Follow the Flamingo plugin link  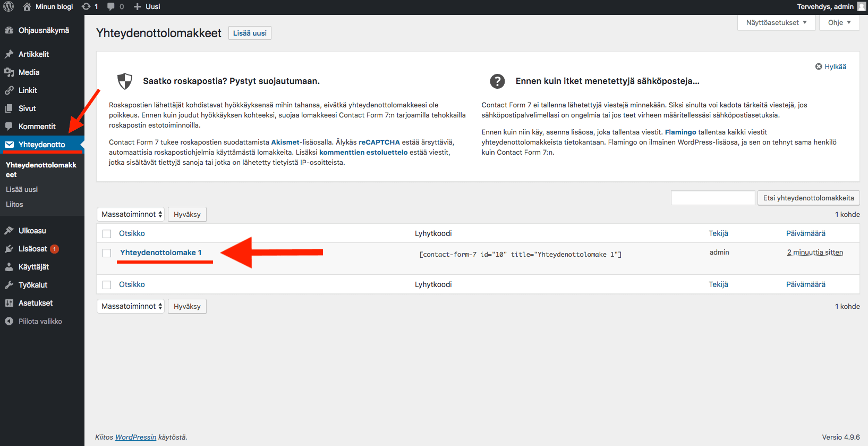(x=680, y=132)
